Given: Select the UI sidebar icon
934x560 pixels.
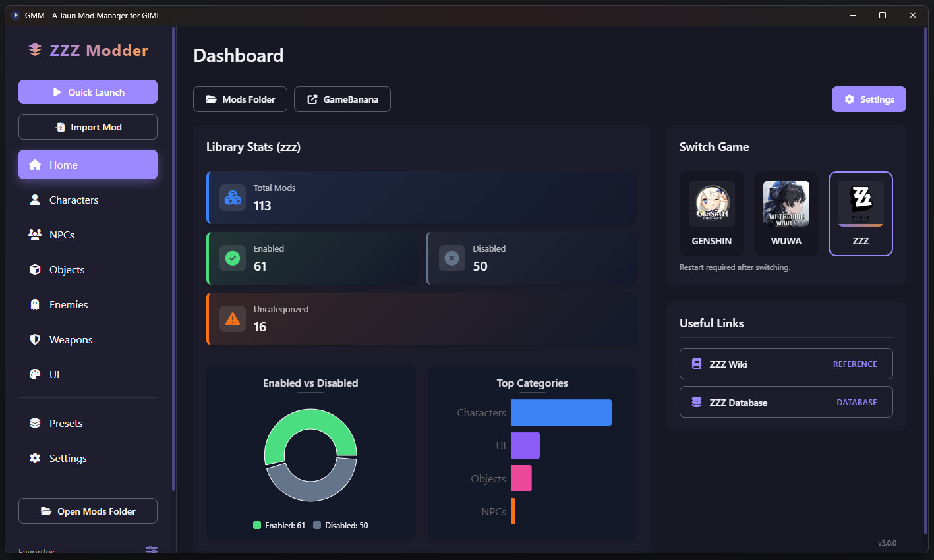Looking at the screenshot, I should coord(34,374).
